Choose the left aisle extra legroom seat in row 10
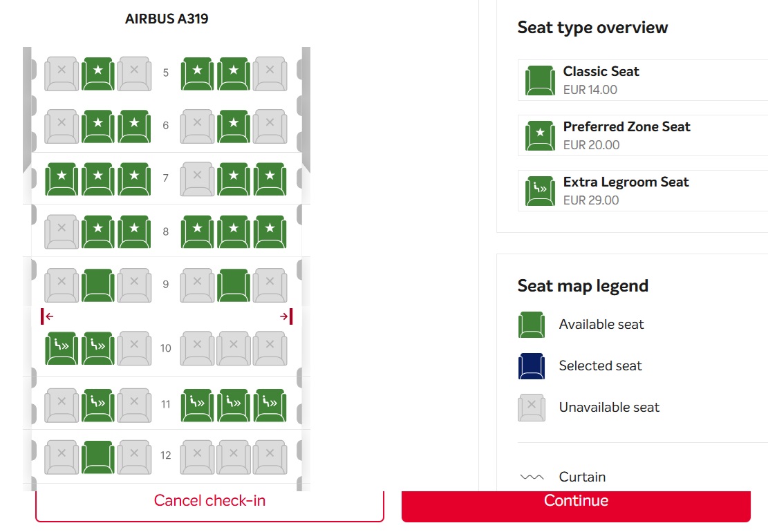Viewport: 768px width, 532px height. [97, 348]
